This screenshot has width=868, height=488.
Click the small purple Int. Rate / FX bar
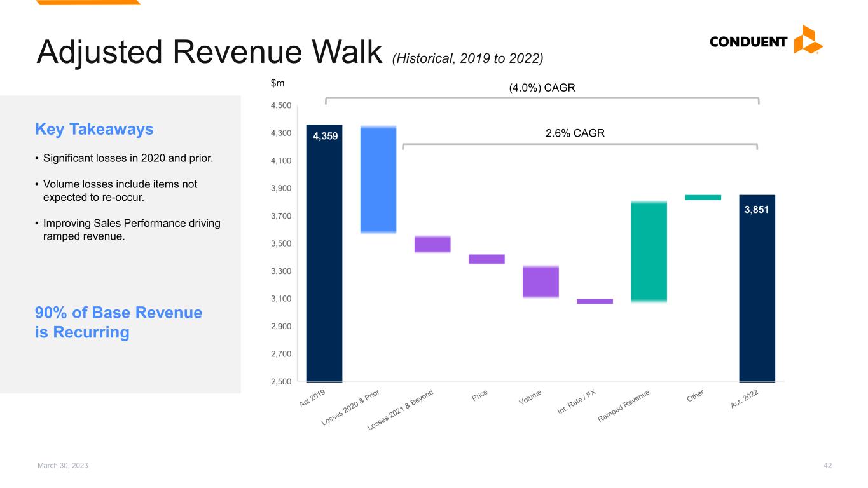(595, 301)
